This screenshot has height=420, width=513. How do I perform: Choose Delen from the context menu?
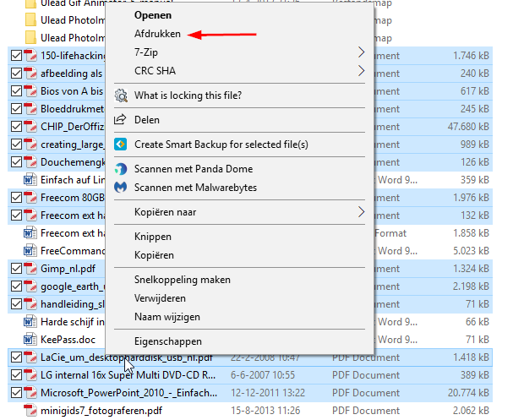[147, 120]
